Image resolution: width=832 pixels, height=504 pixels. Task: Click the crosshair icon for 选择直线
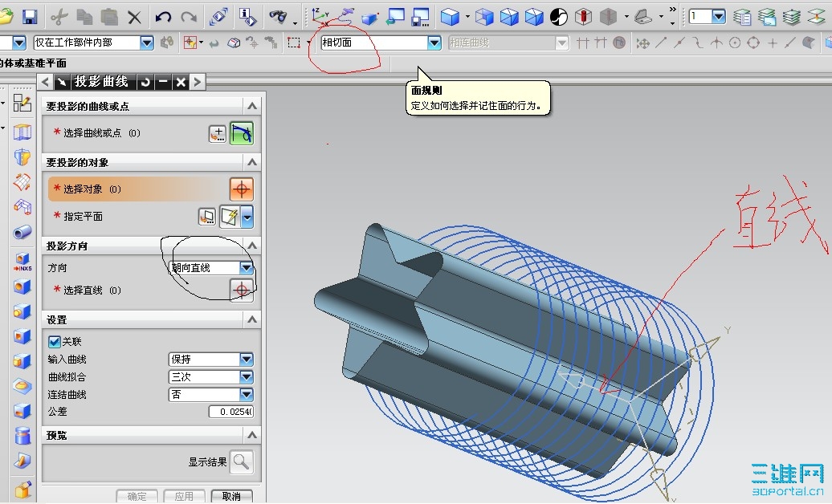(x=242, y=291)
